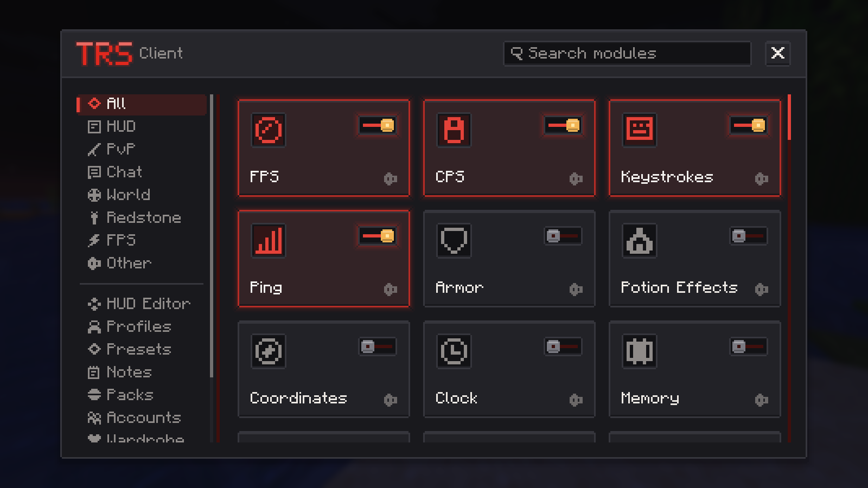The width and height of the screenshot is (868, 488).
Task: Click the Memory chip icon
Action: (640, 351)
